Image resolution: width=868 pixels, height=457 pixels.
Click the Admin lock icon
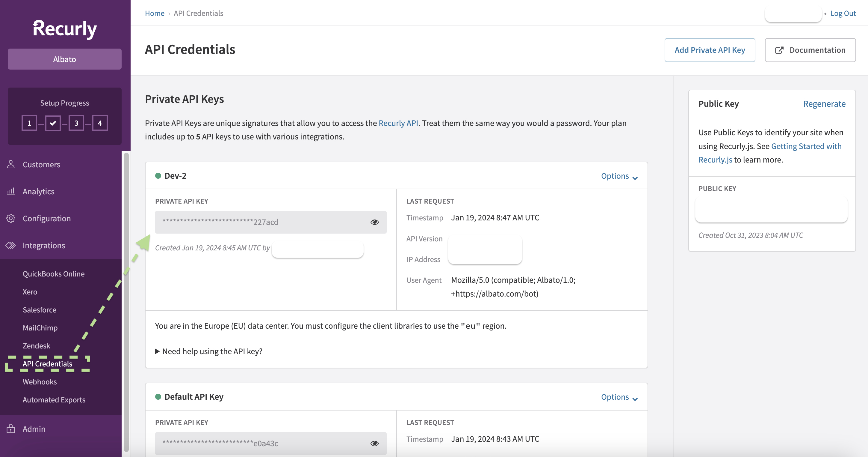(11, 429)
